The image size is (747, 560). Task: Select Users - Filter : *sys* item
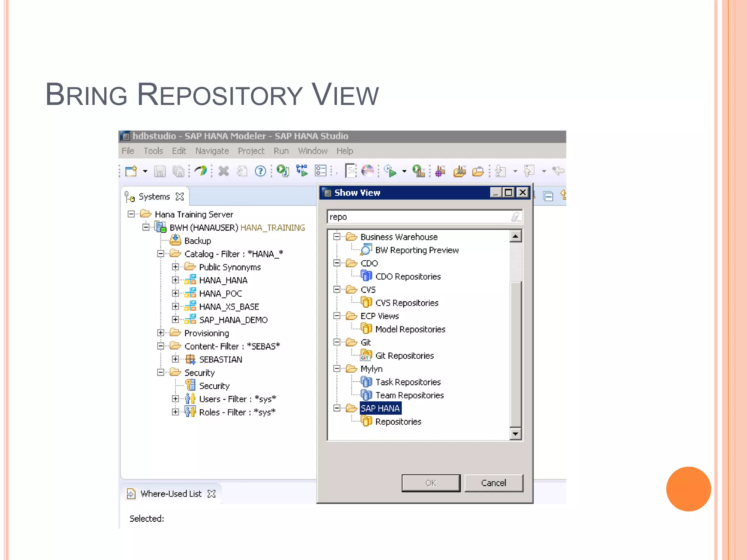[237, 399]
